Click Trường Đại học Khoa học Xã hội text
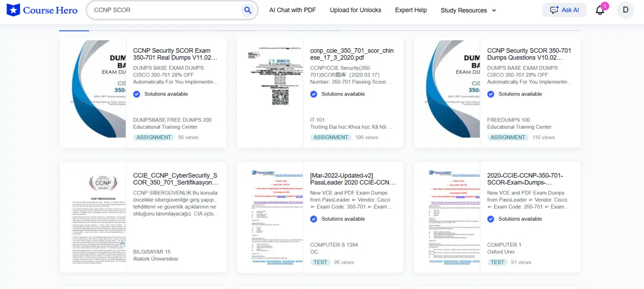 [352, 127]
